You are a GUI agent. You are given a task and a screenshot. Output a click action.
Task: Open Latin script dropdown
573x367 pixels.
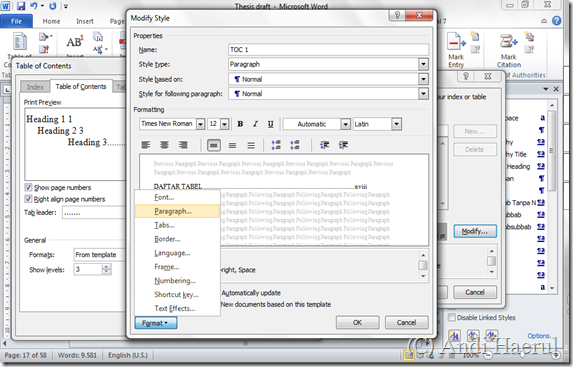(396, 124)
